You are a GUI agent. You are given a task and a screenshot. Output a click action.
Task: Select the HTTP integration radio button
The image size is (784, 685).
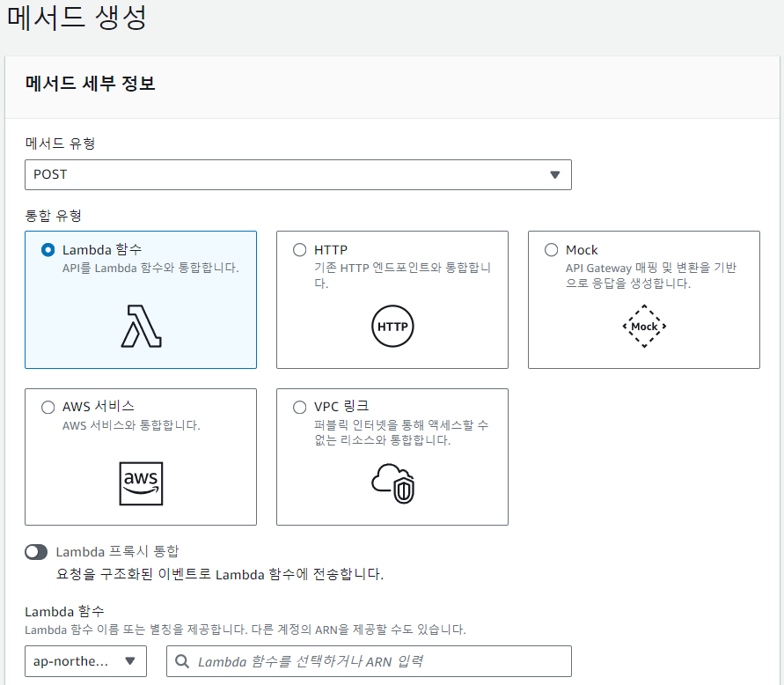coord(299,250)
